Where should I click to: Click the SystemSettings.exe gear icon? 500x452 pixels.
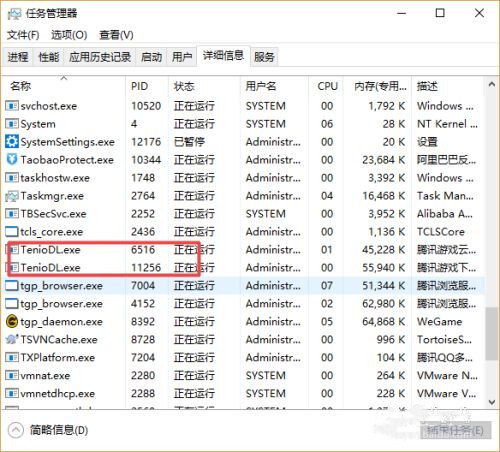pos(12,142)
